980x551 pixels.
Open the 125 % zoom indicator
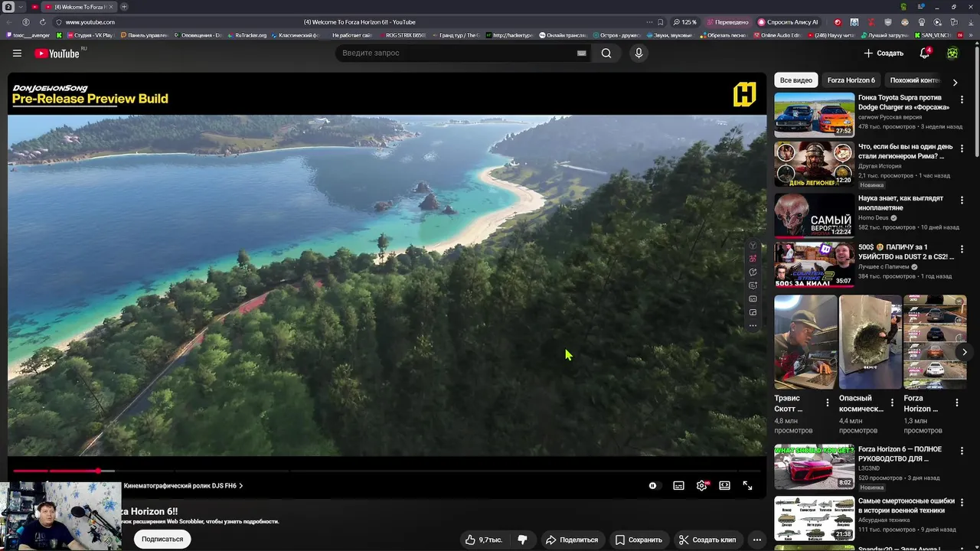[x=684, y=22]
